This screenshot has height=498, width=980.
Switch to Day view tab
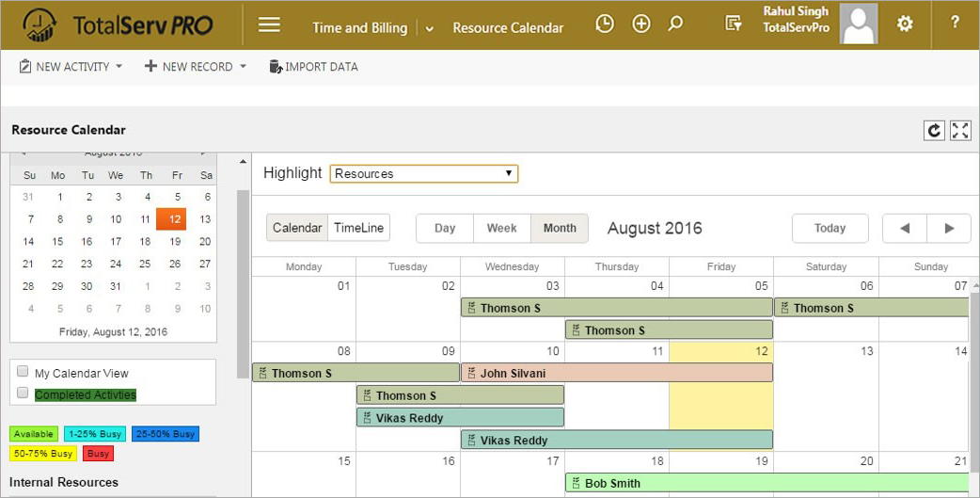point(445,228)
